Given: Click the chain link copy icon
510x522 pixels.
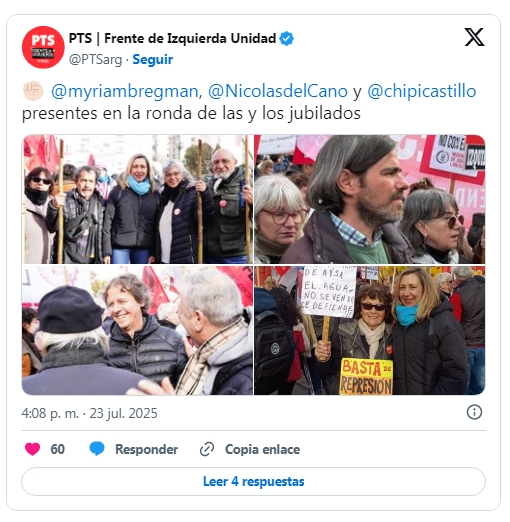Looking at the screenshot, I should (207, 449).
